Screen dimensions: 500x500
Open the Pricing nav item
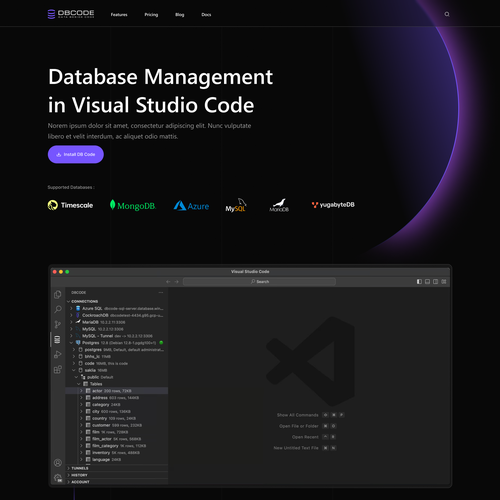point(151,15)
